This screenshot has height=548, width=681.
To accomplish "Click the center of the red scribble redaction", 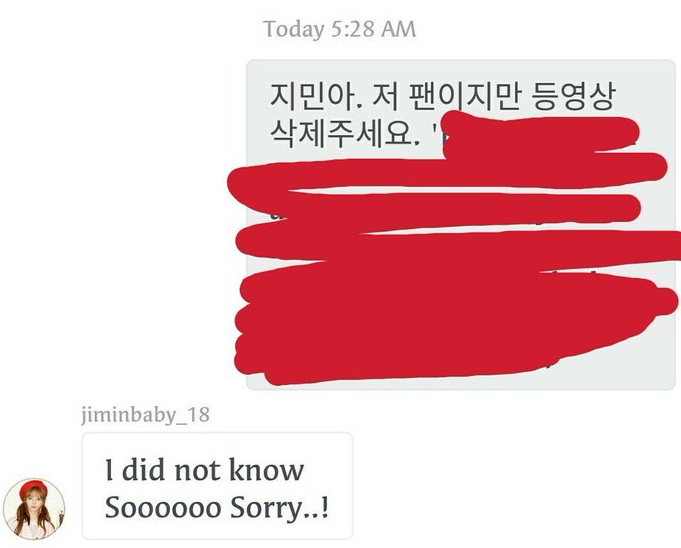I will pyautogui.click(x=452, y=248).
